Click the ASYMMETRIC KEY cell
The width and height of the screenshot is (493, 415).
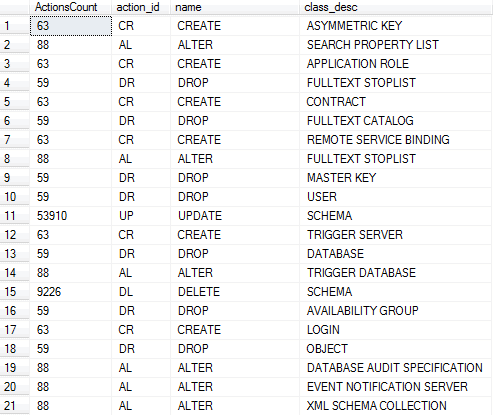396,26
